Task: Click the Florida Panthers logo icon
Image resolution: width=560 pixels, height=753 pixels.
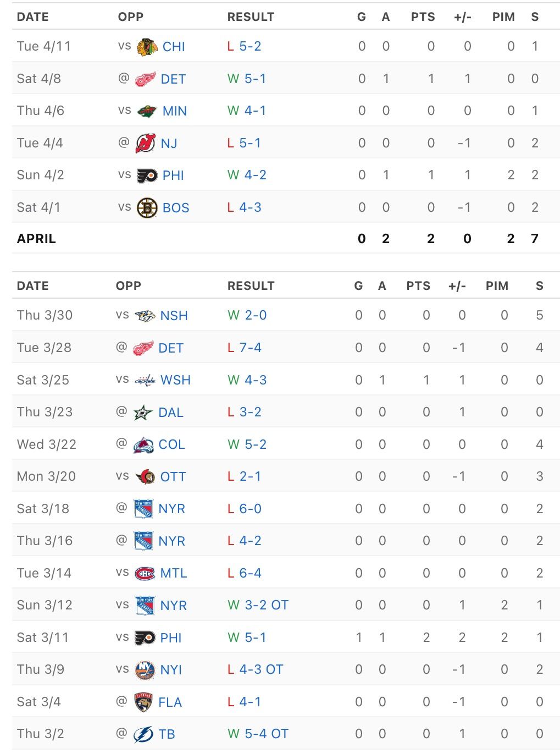Action: tap(143, 702)
